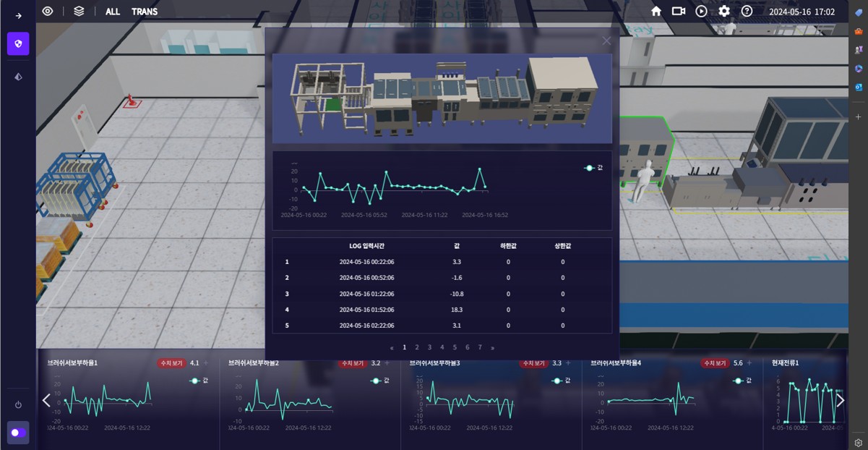The image size is (868, 450).
Task: Click 수치 보기 button for 브러쉬서보부하율1
Action: [x=171, y=363]
